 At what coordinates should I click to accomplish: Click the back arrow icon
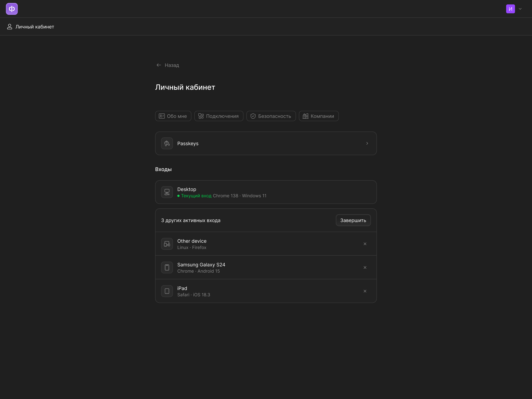[159, 65]
